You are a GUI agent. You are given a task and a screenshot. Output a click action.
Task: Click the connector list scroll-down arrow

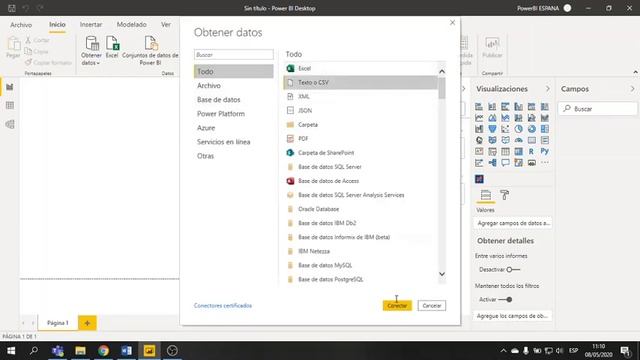pyautogui.click(x=442, y=274)
